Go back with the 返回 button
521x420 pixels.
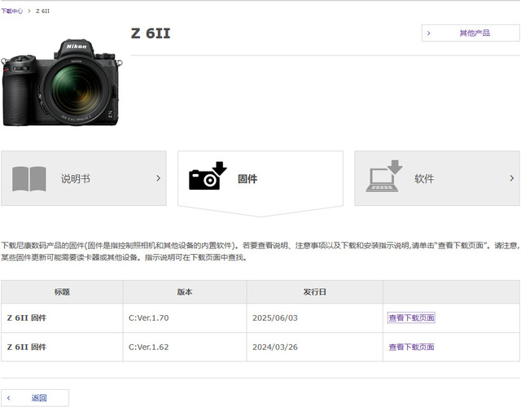[x=35, y=398]
